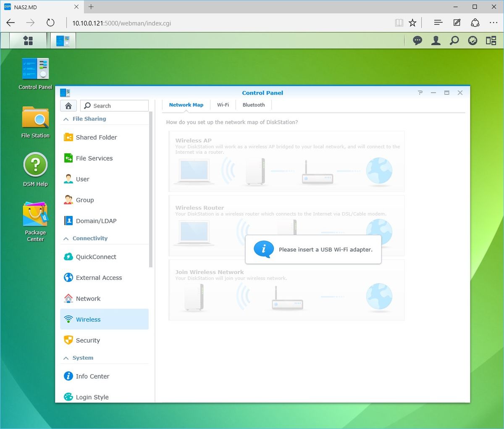Open File Station desktop shortcut
The image size is (504, 429).
[35, 122]
